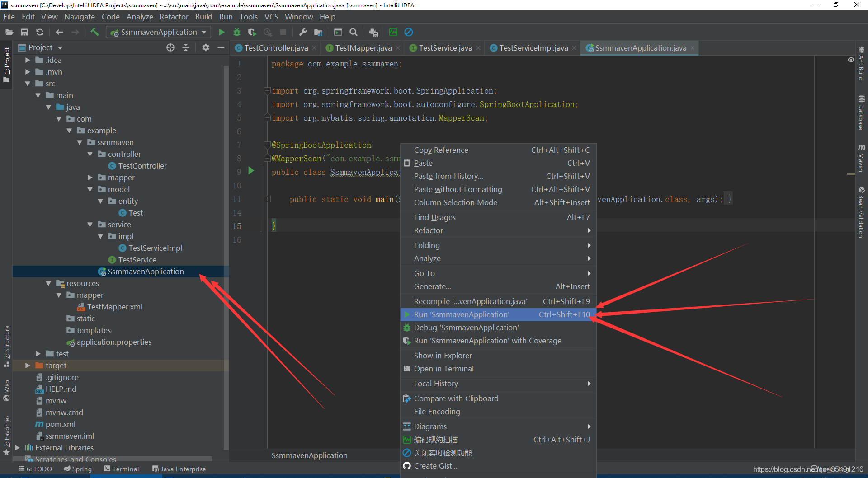Open the Database tool window
Viewport: 868px width, 478px height.
(x=861, y=112)
